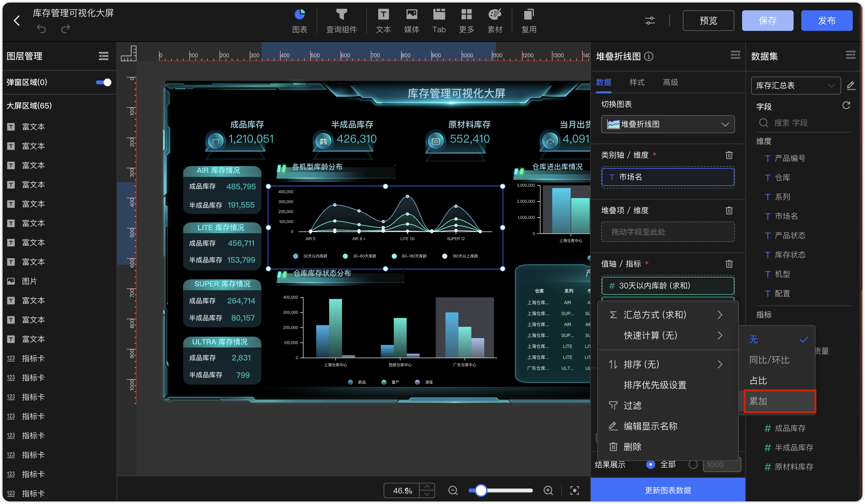Expand 排序 (无) submenu
The image size is (865, 504).
click(x=668, y=364)
